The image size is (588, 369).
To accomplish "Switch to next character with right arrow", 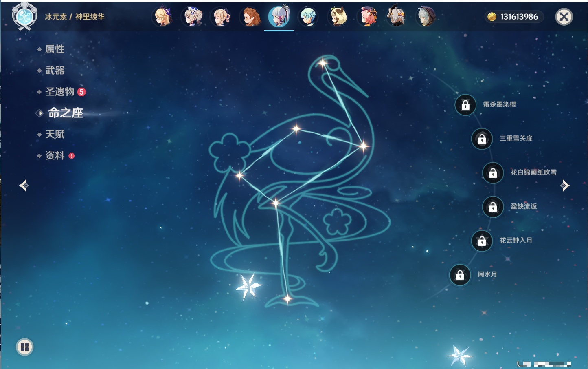I will coord(565,186).
